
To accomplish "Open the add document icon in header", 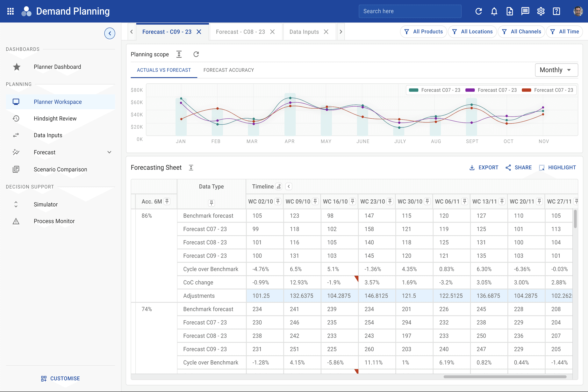I will coord(510,11).
